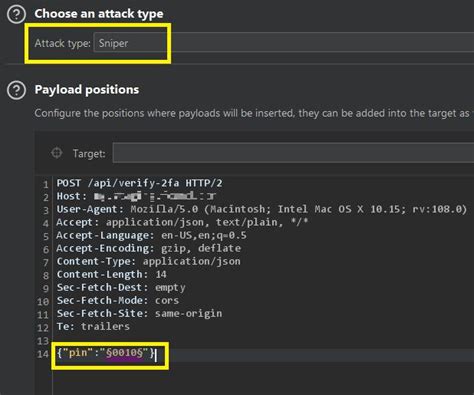This screenshot has height=395, width=474.
Task: Open help for Payload positions
Action: 16,90
